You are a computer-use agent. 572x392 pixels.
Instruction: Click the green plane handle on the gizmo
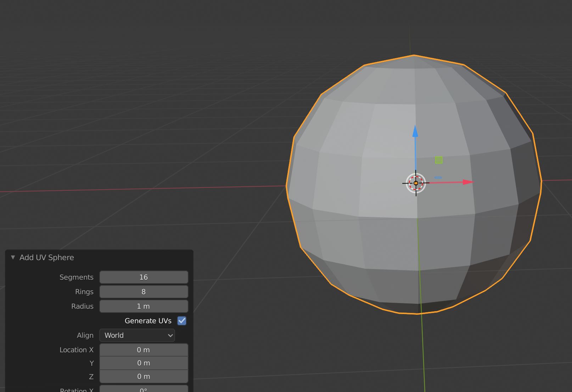point(438,160)
